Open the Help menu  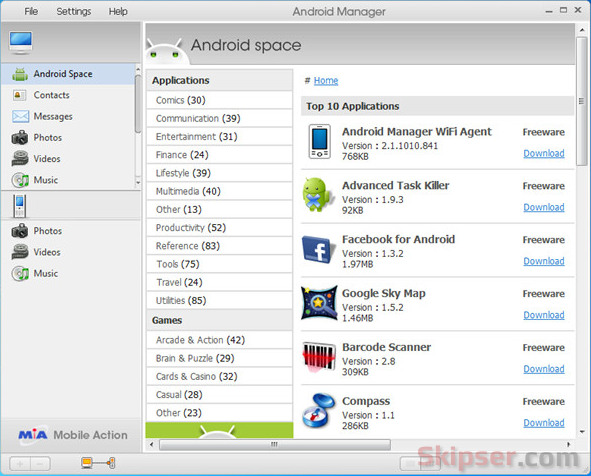(x=118, y=12)
